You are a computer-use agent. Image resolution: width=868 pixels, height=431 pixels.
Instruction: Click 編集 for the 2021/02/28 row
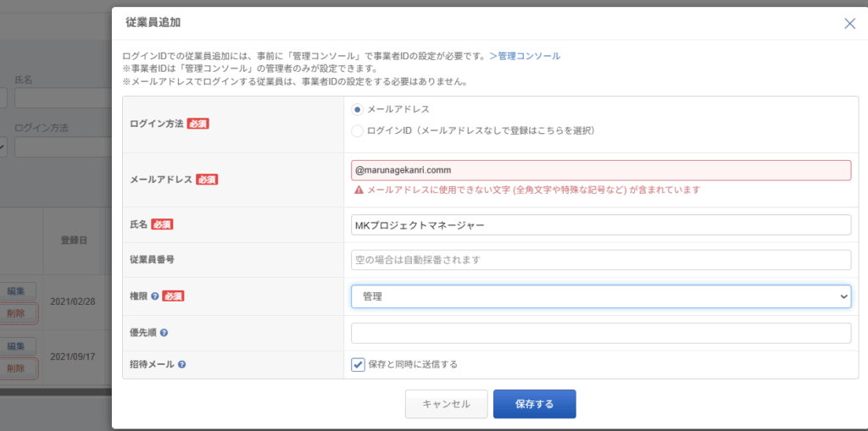point(17,290)
